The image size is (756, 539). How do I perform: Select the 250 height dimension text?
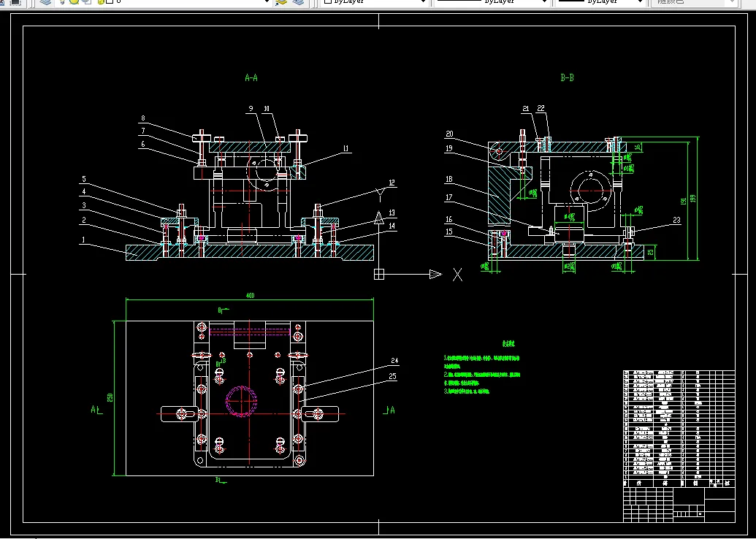(x=110, y=397)
